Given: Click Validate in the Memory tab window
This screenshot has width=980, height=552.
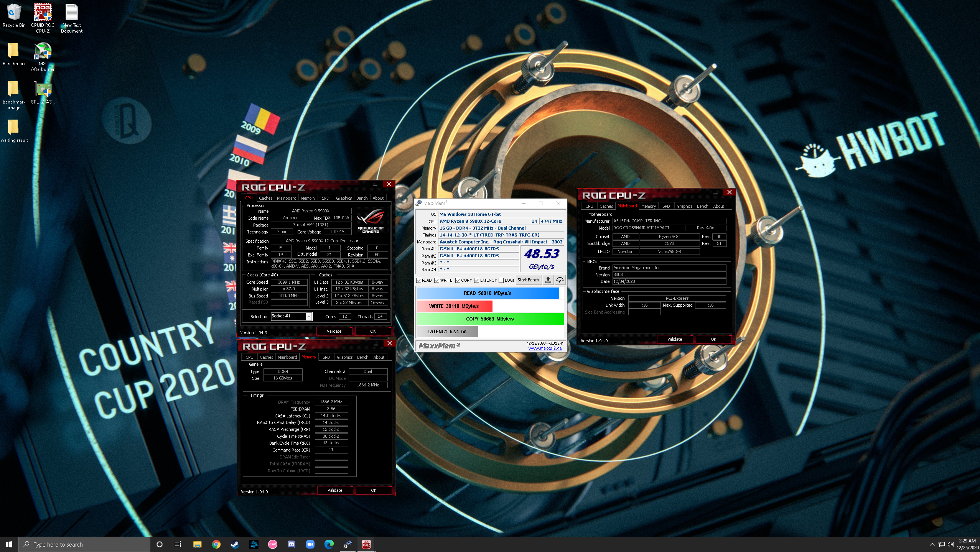Looking at the screenshot, I should point(335,490).
